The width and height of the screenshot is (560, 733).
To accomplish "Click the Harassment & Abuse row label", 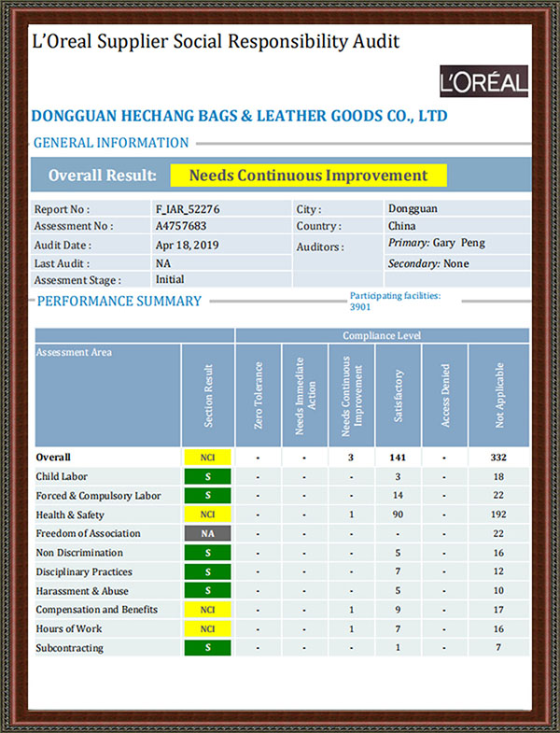I will click(x=82, y=591).
